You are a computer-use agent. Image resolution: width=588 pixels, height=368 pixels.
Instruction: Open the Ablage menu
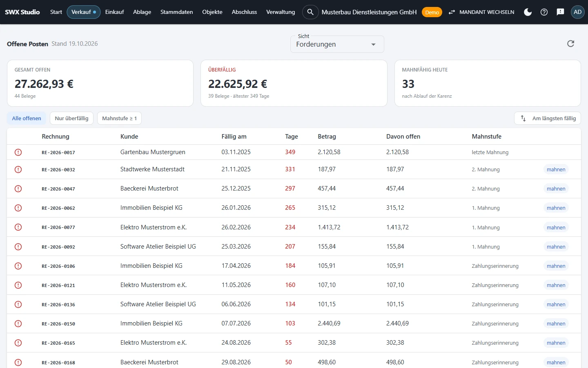pyautogui.click(x=142, y=12)
